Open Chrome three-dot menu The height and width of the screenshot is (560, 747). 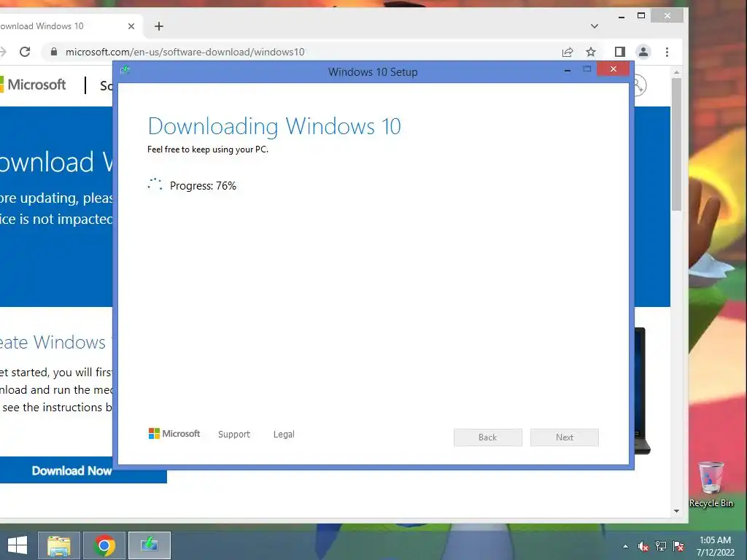[667, 52]
